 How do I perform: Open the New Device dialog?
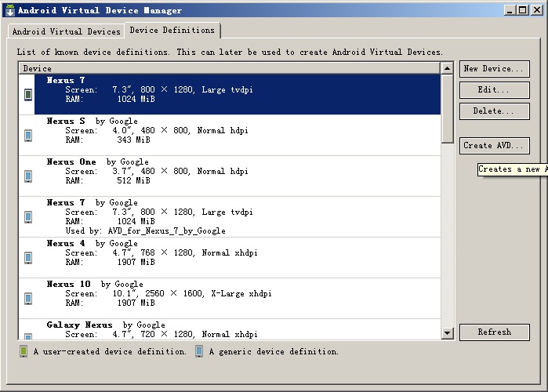494,69
